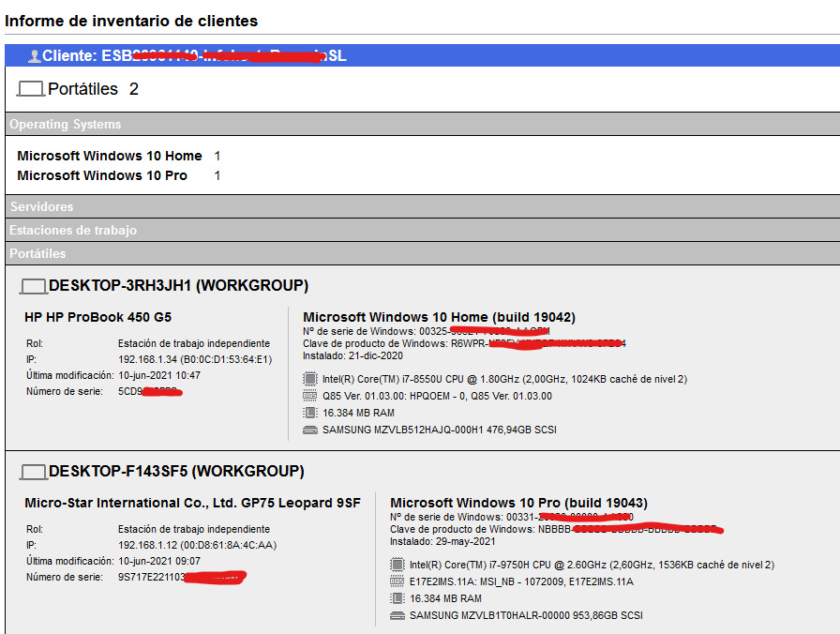Click the Instalado: 21-dic-2020 line
The height and width of the screenshot is (634, 840).
[352, 355]
